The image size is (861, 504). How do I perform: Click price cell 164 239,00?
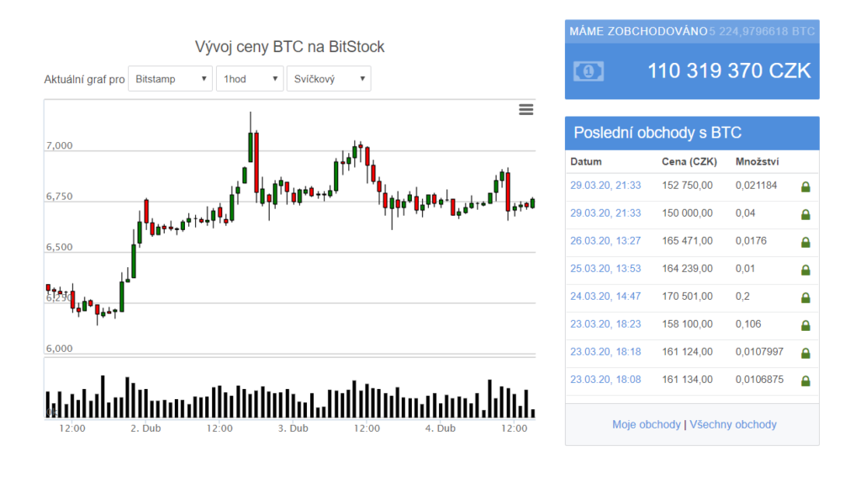pos(687,268)
